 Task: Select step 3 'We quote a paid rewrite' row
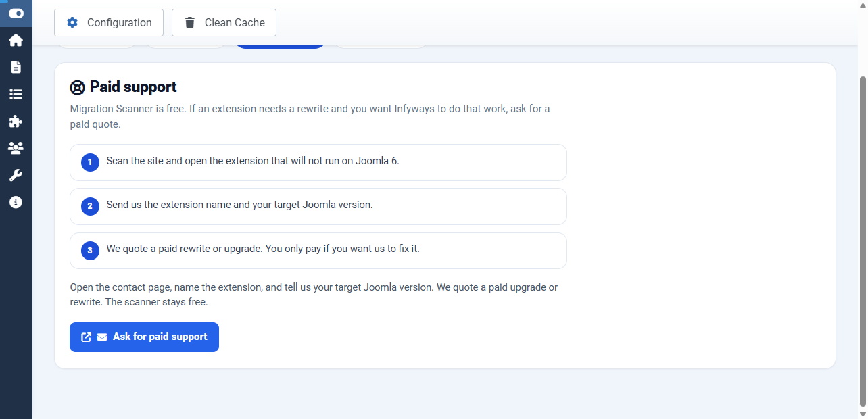[x=318, y=251]
